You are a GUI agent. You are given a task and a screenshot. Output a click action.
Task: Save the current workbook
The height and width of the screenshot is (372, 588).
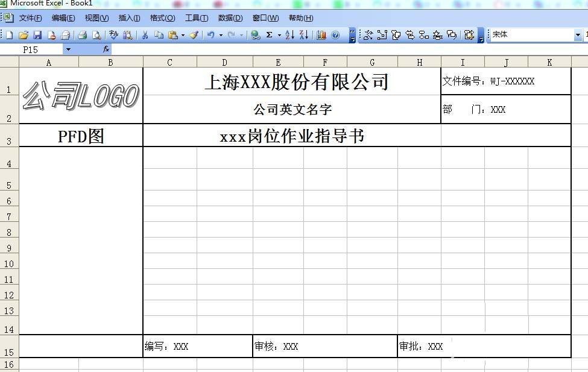pos(38,34)
